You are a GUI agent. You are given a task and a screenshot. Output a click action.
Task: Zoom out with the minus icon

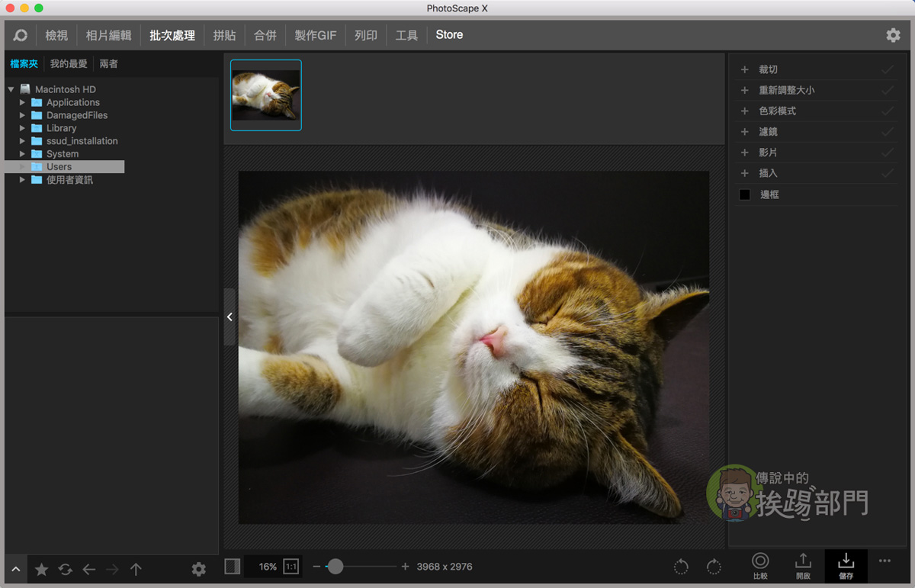316,567
